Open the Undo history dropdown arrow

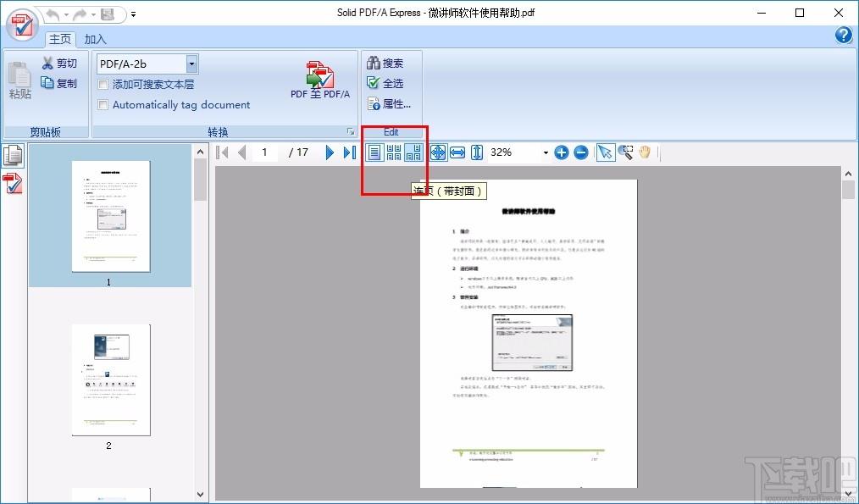click(65, 14)
